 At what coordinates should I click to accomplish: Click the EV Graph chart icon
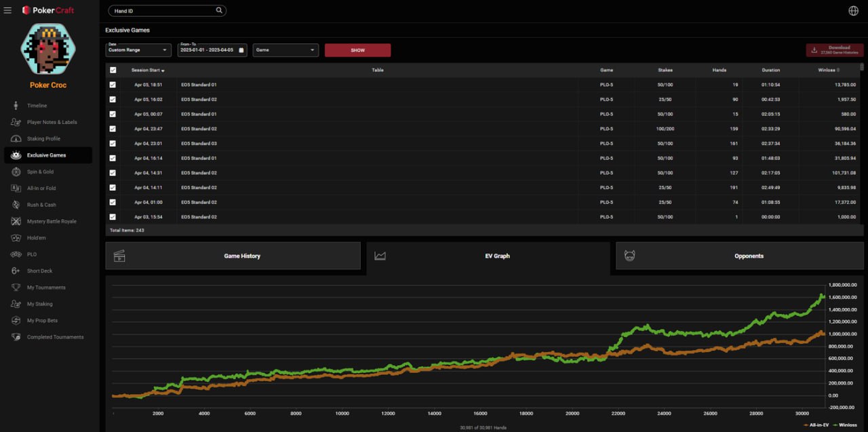380,256
